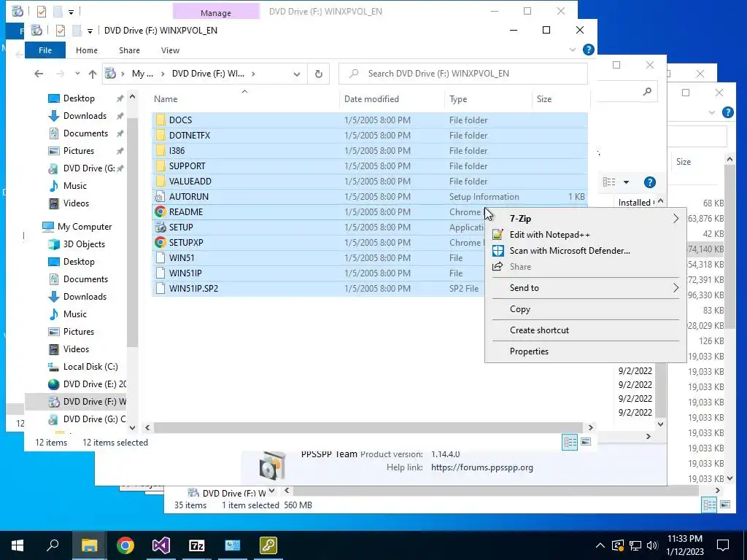Choose Edit with Notepad++
Image resolution: width=747 pixels, height=560 pixels.
(x=586, y=234)
